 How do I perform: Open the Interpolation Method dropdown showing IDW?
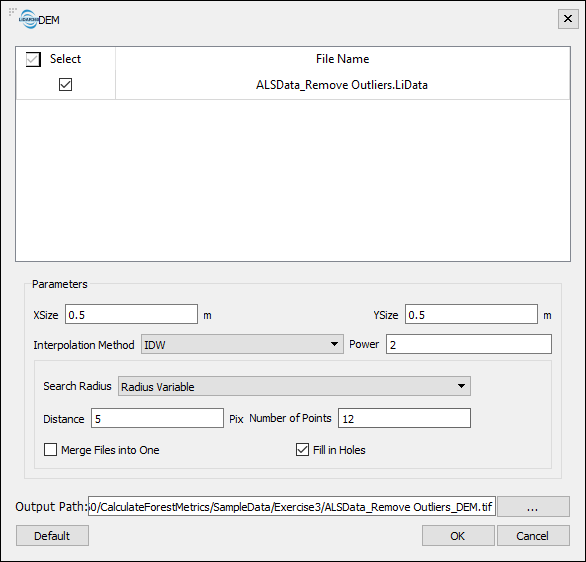tap(242, 344)
